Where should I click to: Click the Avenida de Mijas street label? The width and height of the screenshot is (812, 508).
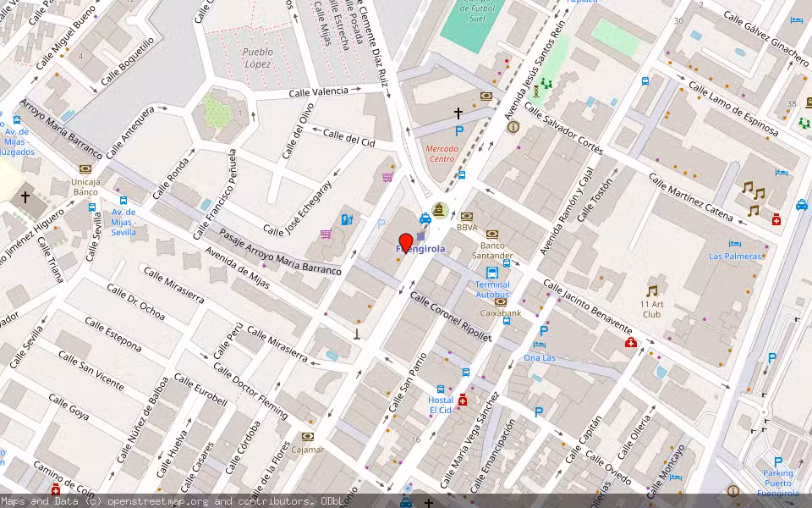[x=237, y=268]
